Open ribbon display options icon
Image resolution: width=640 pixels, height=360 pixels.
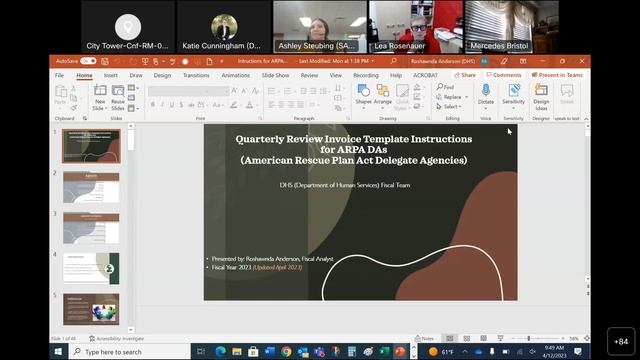[523, 61]
